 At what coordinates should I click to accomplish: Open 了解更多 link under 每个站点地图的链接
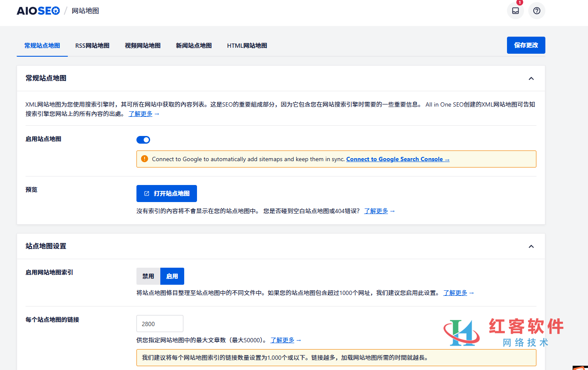(x=282, y=340)
